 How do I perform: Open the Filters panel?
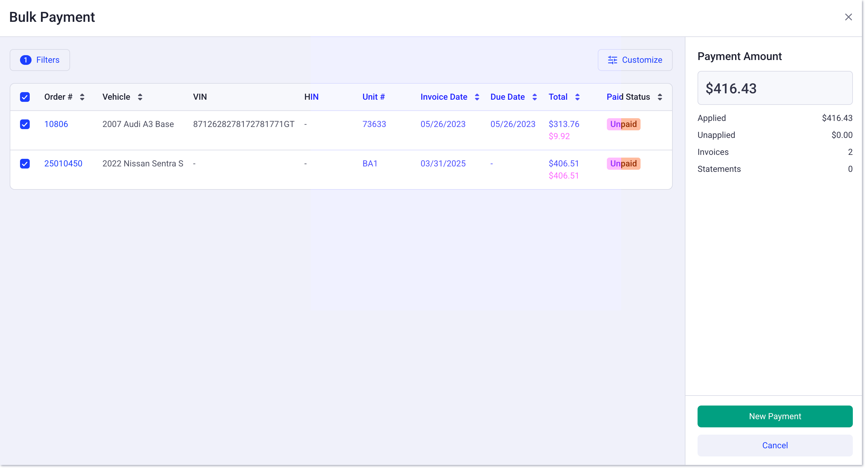pyautogui.click(x=40, y=60)
